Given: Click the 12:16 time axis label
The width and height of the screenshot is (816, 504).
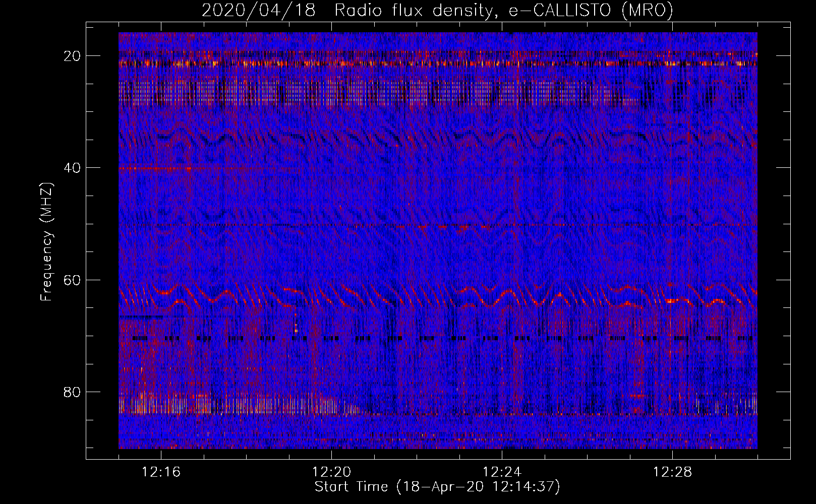Looking at the screenshot, I should click(161, 472).
